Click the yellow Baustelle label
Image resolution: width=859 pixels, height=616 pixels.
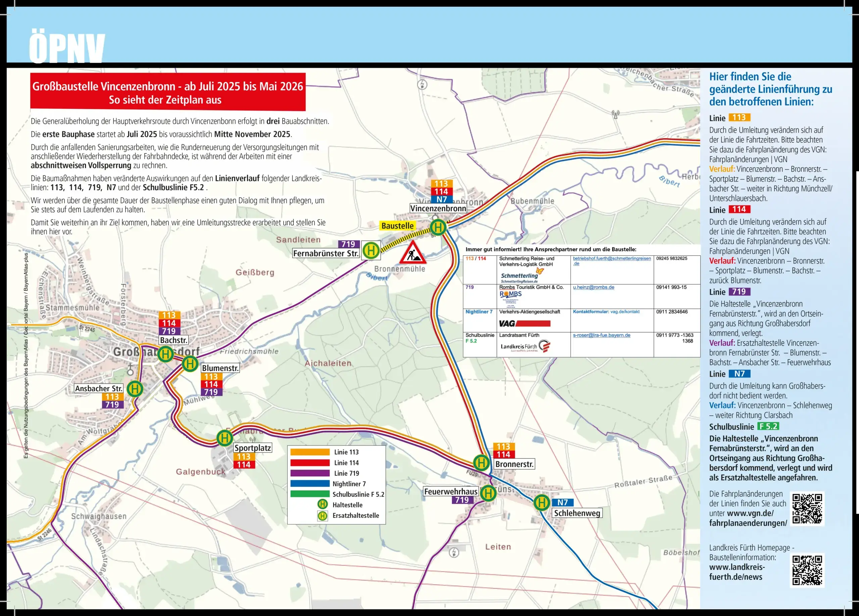pyautogui.click(x=398, y=226)
